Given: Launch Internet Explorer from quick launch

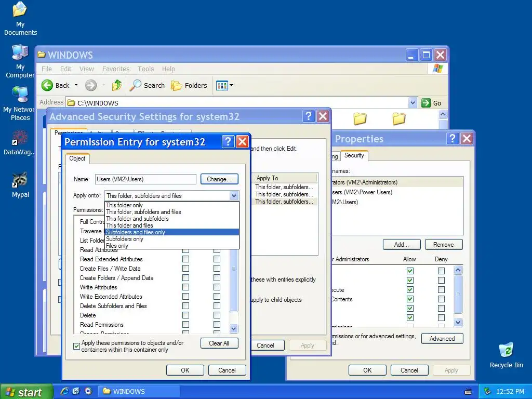Looking at the screenshot, I should 64,391.
